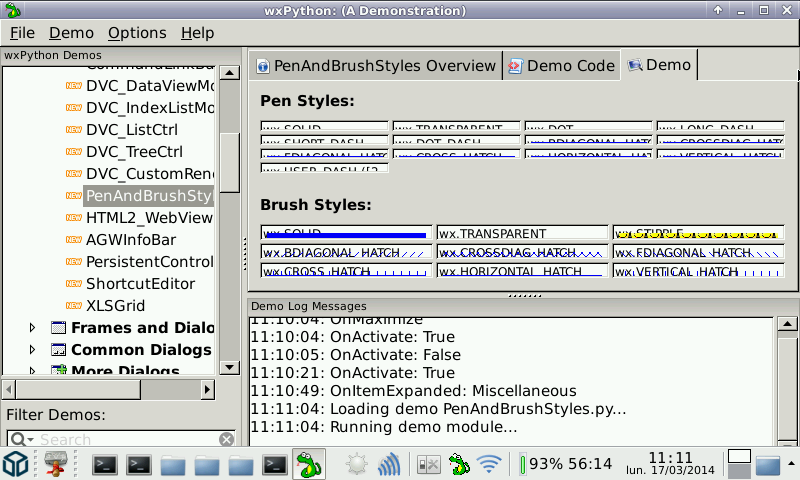Click the tree horizontal scrollbar left arrow
This screenshot has width=800, height=480.
[x=9, y=390]
